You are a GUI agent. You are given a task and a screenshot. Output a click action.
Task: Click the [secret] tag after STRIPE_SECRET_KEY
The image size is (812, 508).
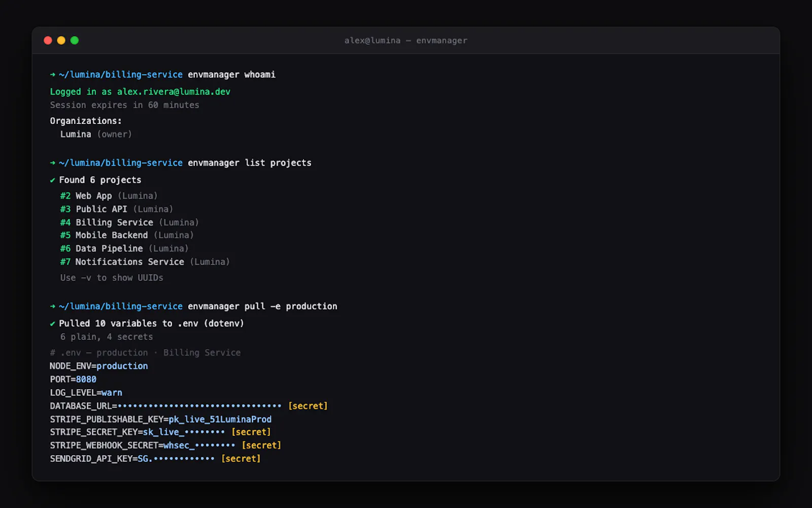[x=251, y=432]
